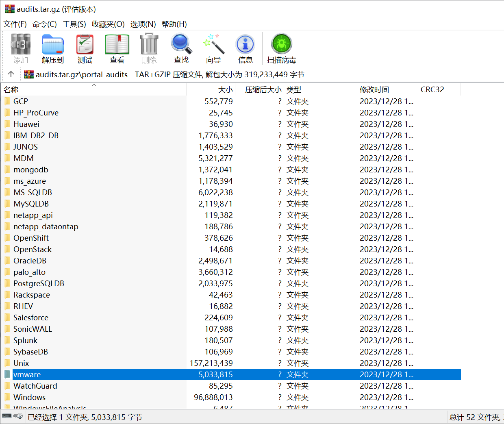Sort by 类型 column header
Viewport: 504px width, 424px height.
(320, 89)
